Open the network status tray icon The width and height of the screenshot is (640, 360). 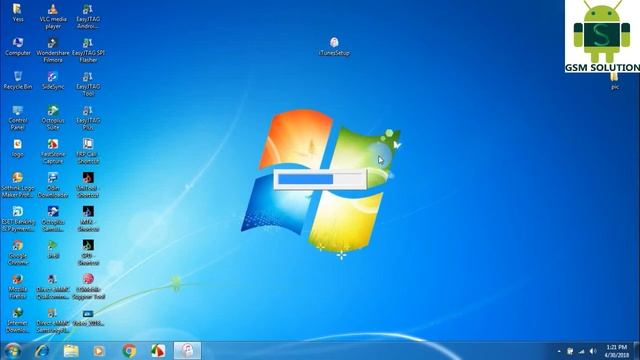pos(582,351)
